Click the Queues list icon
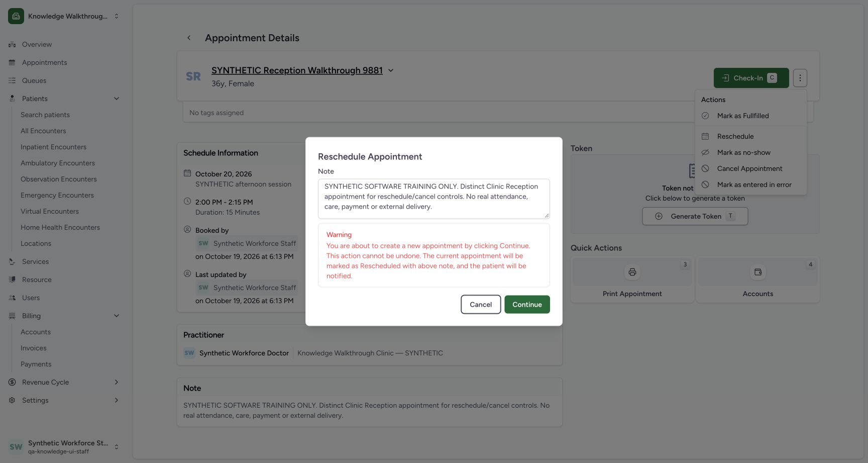The image size is (868, 463). coord(12,80)
